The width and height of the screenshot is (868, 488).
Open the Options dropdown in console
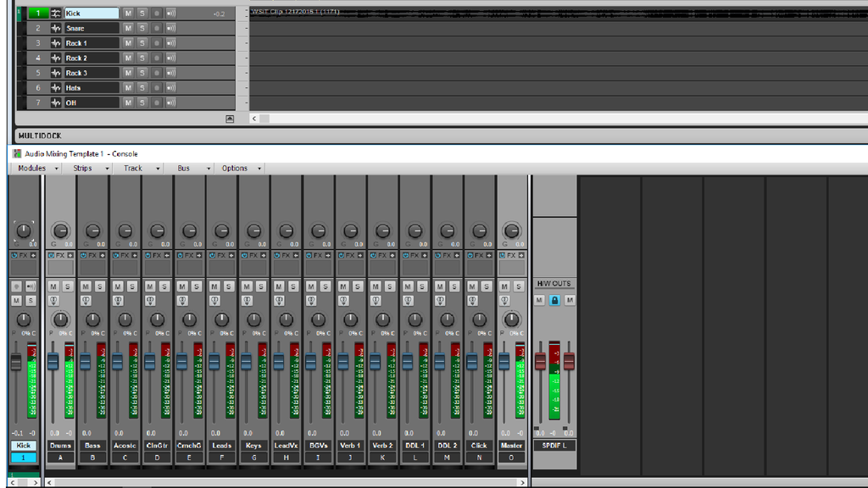[x=236, y=169]
